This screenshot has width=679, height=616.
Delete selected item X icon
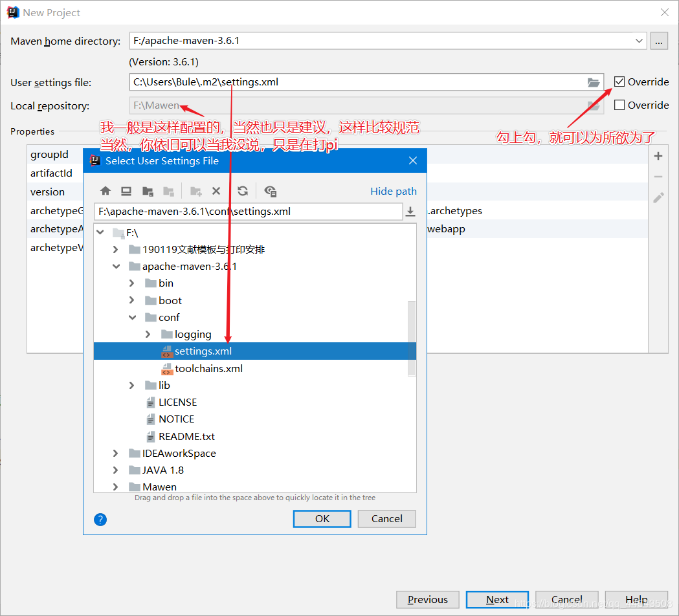[216, 191]
